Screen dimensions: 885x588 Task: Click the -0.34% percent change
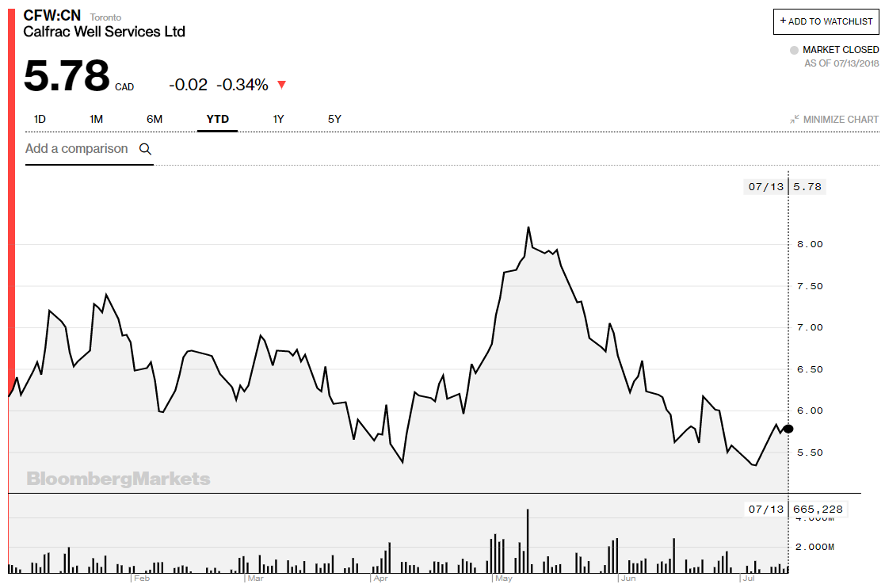tap(242, 85)
